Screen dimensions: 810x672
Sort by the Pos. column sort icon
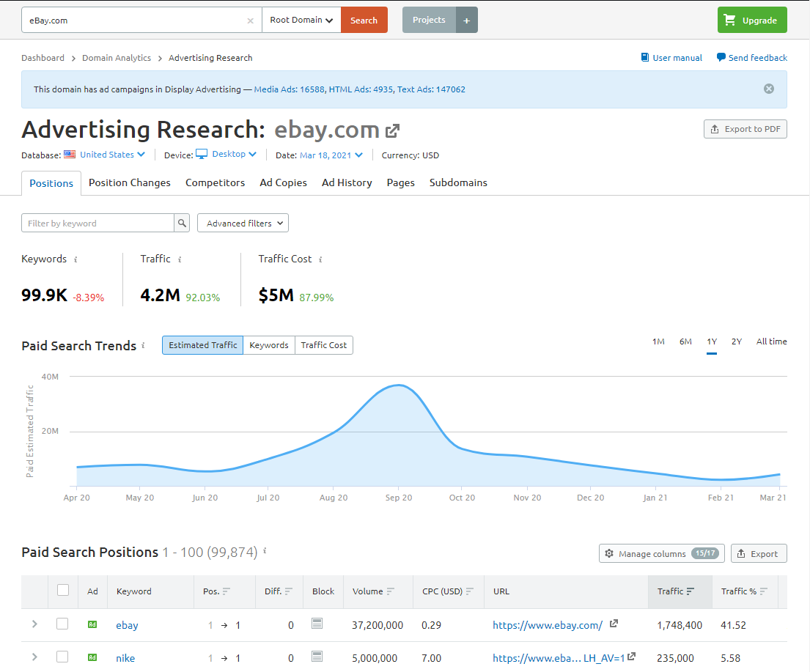[227, 591]
